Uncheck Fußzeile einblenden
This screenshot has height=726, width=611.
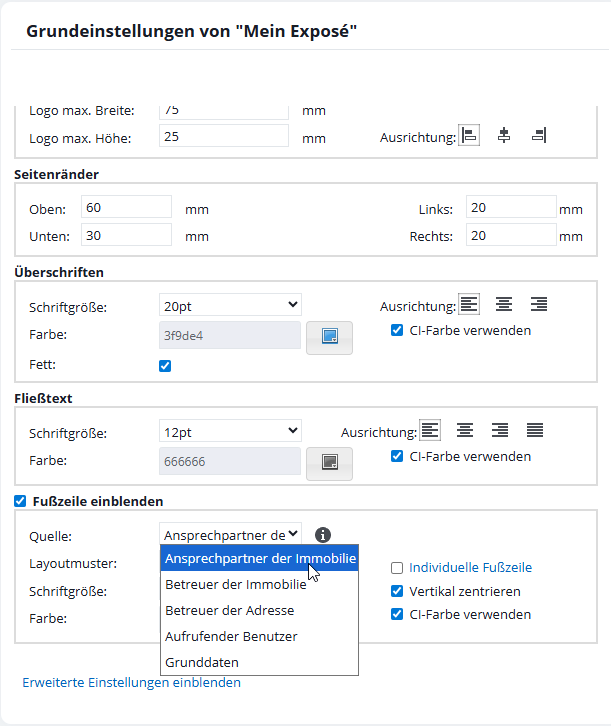tap(21, 501)
